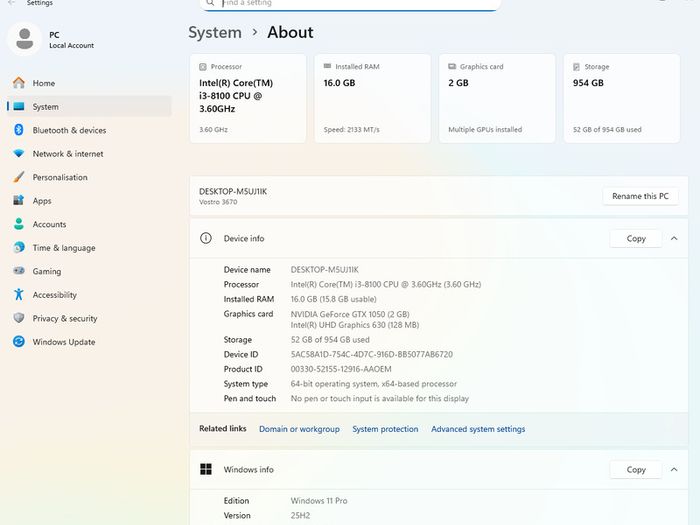Click the Processor summary card
The width and height of the screenshot is (700, 525).
248,98
